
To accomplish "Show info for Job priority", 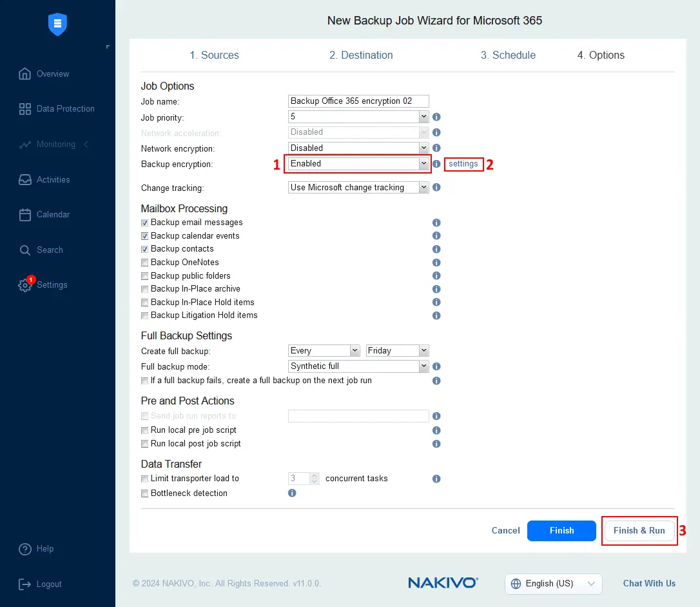I will [x=436, y=117].
